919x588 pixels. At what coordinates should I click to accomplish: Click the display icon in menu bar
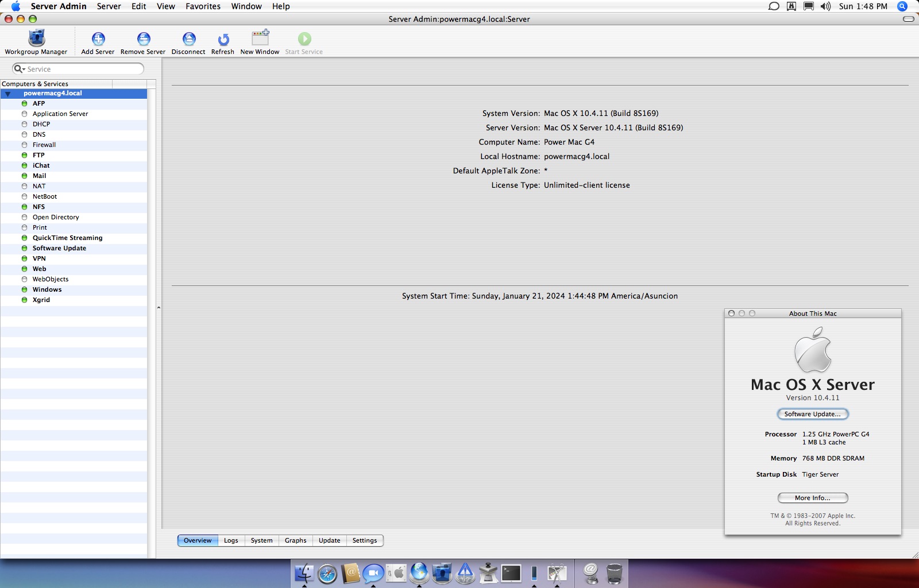point(808,6)
